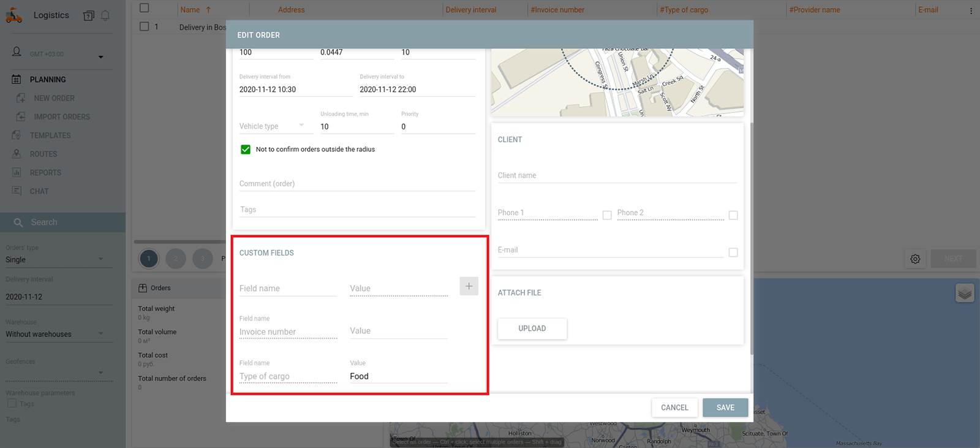Expand the Orders' type Single dropdown
This screenshot has width=980, height=448.
tap(55, 260)
